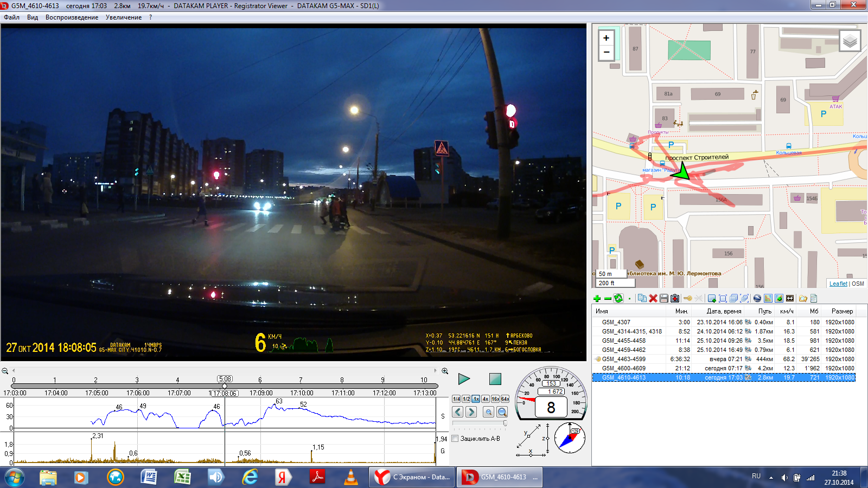
Task: Click the green refresh list icon
Action: [x=618, y=298]
